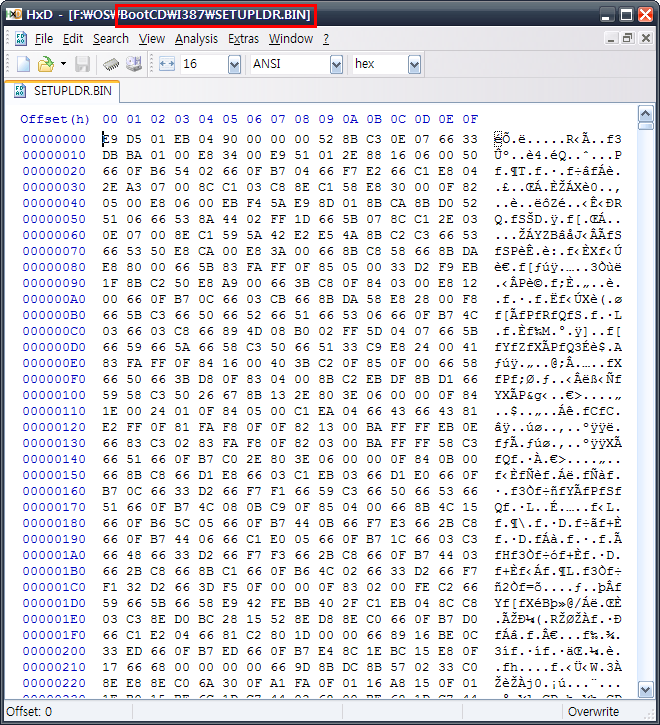Restore the inner document window
The height and width of the screenshot is (725, 660).
pyautogui.click(x=628, y=38)
